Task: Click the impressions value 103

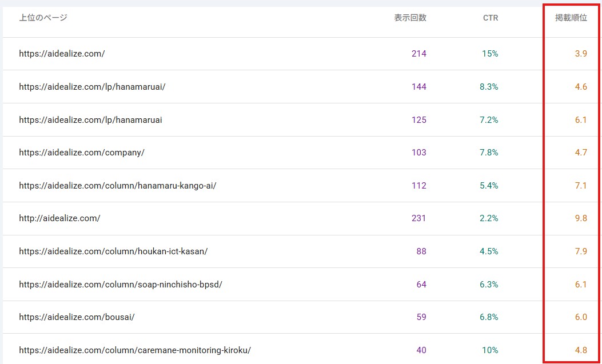Action: click(x=419, y=153)
